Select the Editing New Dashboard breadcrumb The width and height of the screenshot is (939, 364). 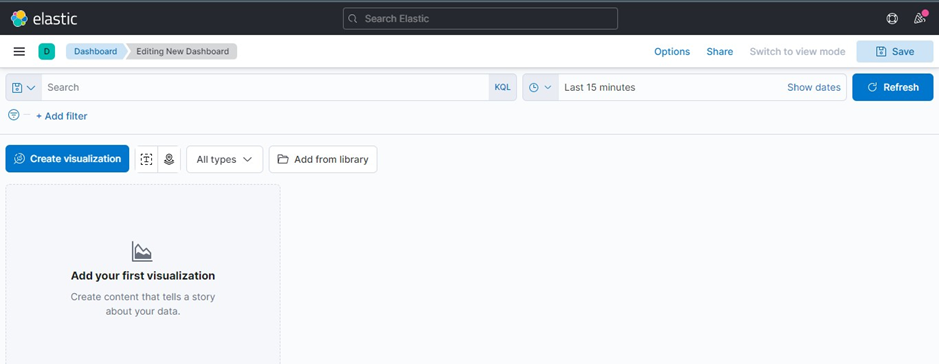[183, 51]
